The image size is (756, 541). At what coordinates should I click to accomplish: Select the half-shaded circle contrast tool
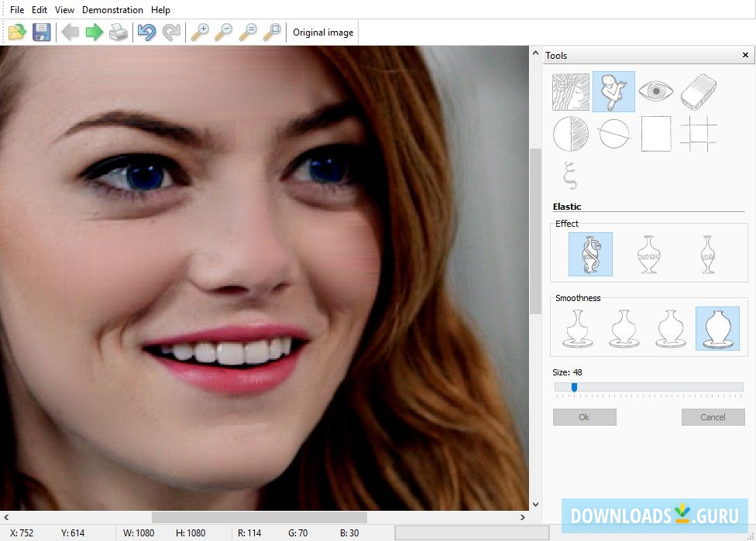coord(571,134)
